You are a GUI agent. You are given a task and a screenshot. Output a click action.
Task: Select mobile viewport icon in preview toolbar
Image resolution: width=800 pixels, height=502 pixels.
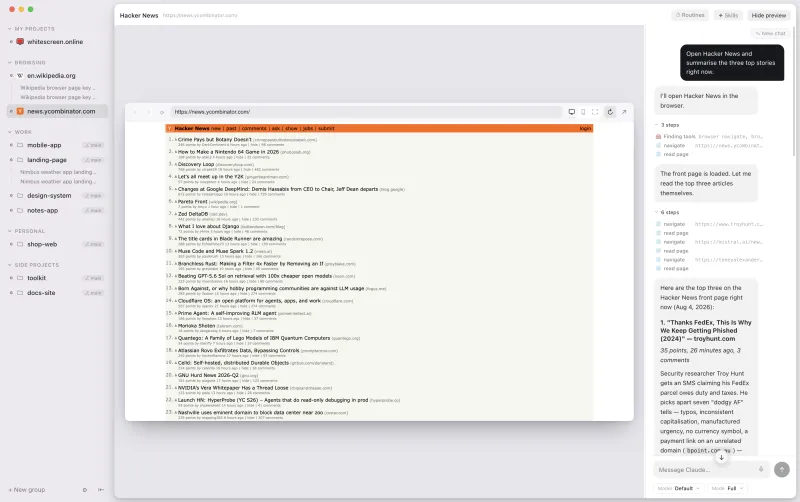(583, 112)
